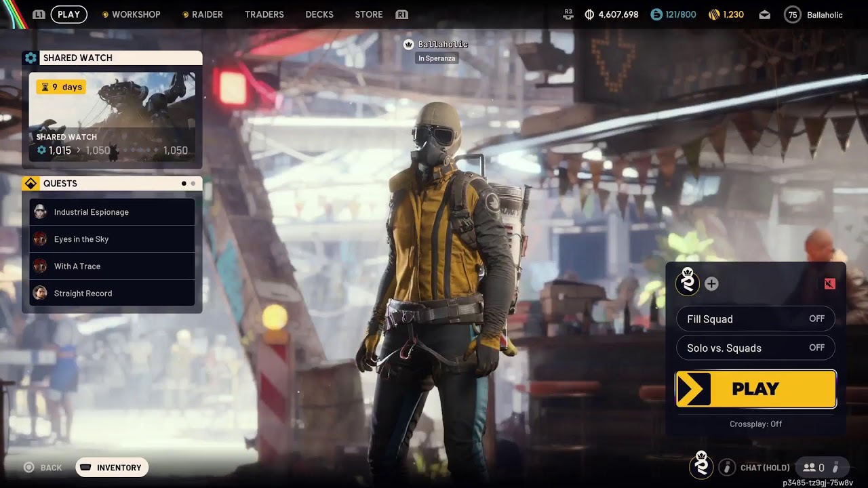Open the Decks tab

point(319,14)
